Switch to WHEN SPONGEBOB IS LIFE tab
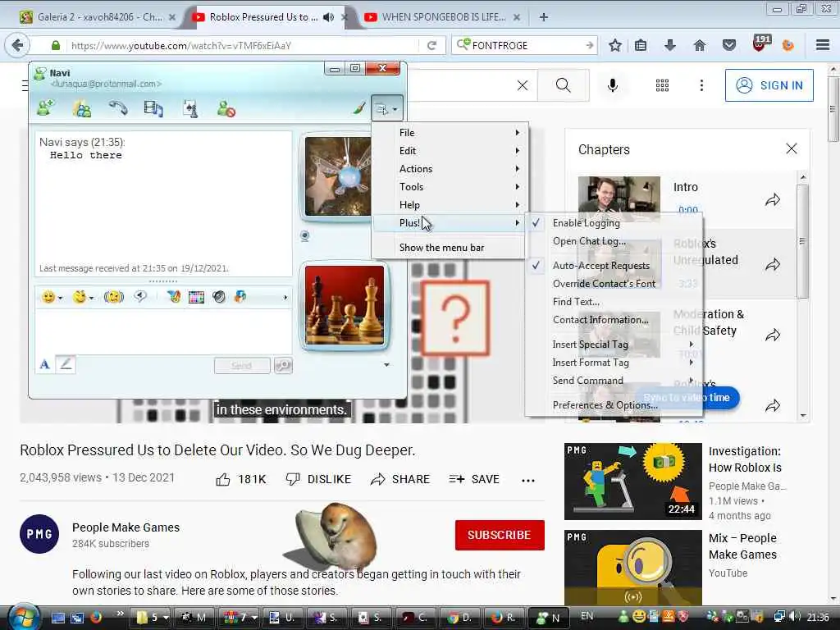The width and height of the screenshot is (840, 630). [x=441, y=17]
